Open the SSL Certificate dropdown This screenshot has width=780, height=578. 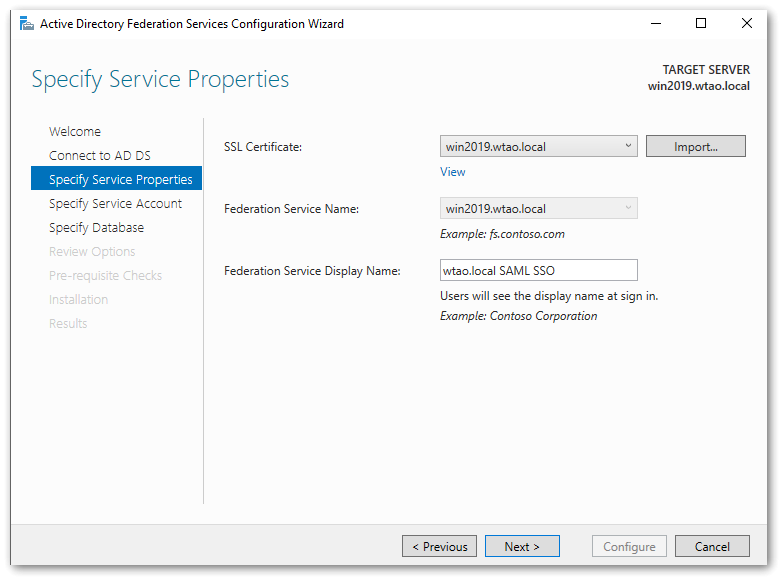pyautogui.click(x=538, y=147)
